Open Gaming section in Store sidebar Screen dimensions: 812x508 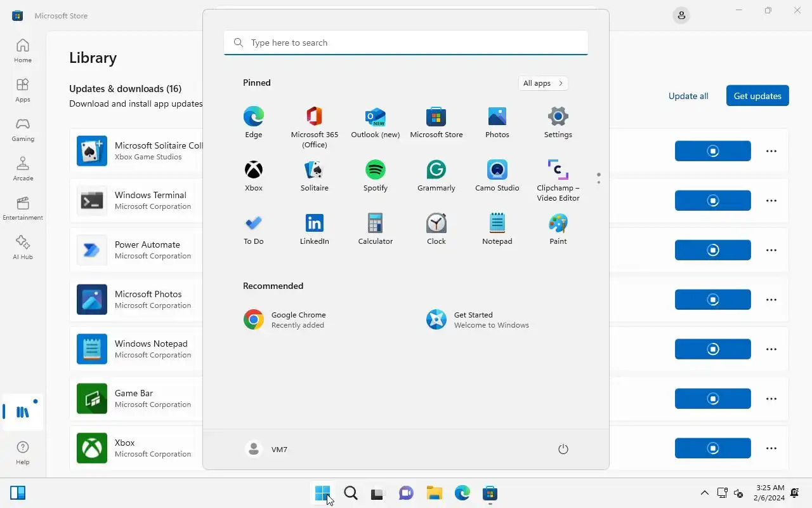click(23, 130)
